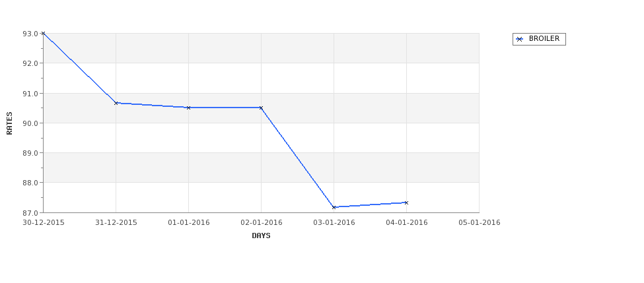Click the data point marker for 01-01-2016
Image resolution: width=644 pixels, height=283 pixels.
point(188,108)
